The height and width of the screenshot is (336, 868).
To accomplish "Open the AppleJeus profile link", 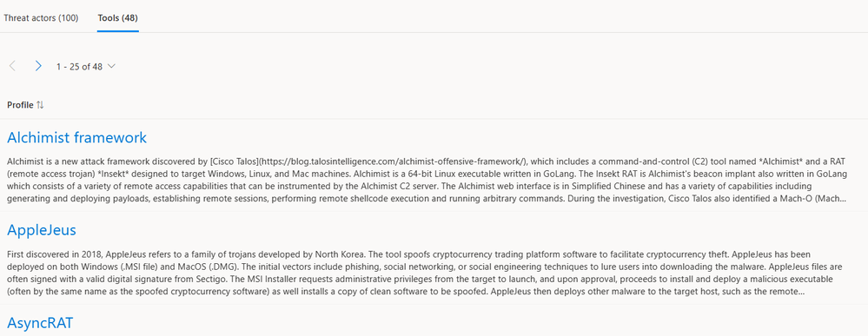I will 42,230.
